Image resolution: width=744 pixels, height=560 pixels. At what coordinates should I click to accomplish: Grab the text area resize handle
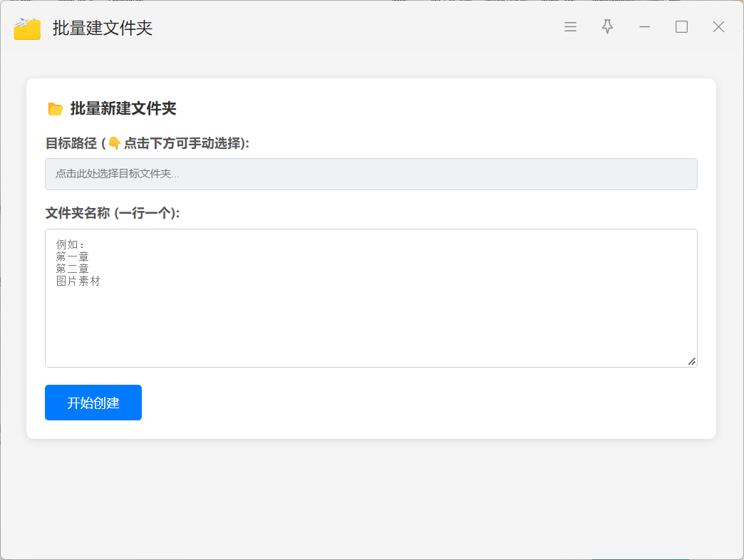[x=691, y=361]
